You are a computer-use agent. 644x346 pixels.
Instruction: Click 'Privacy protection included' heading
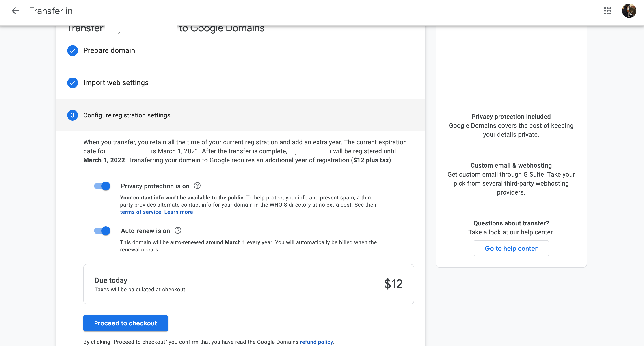tap(511, 117)
